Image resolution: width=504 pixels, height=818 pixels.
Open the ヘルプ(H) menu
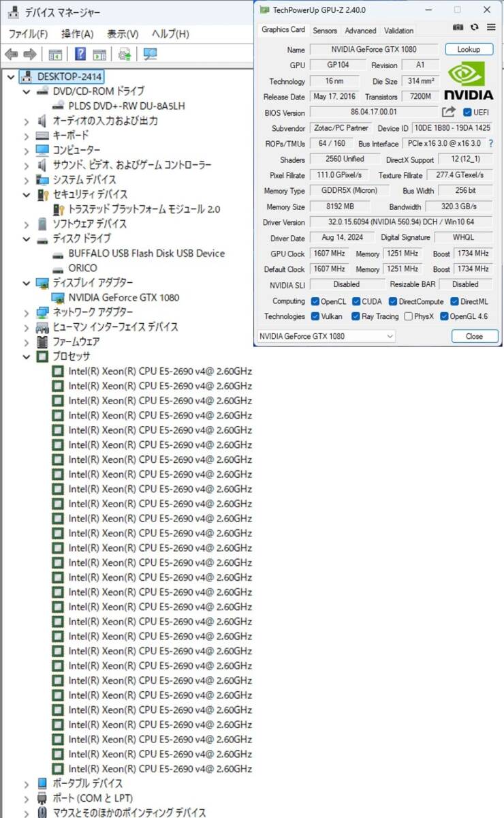click(x=170, y=34)
